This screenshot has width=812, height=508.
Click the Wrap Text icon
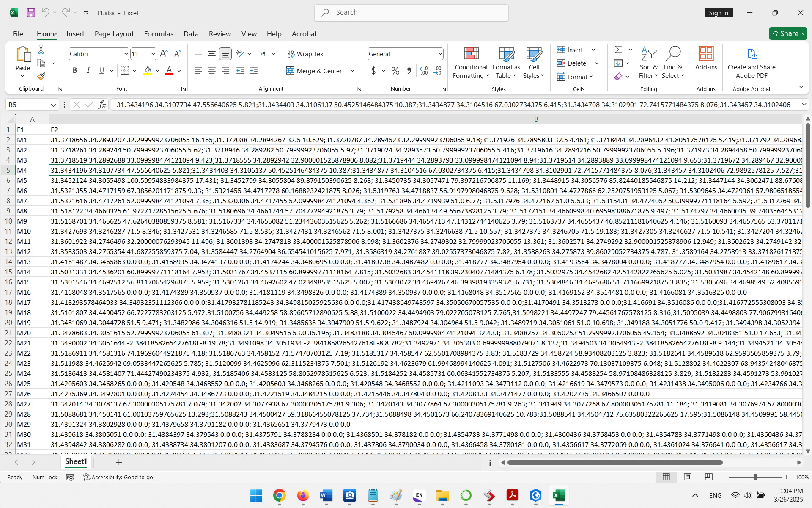[306, 54]
